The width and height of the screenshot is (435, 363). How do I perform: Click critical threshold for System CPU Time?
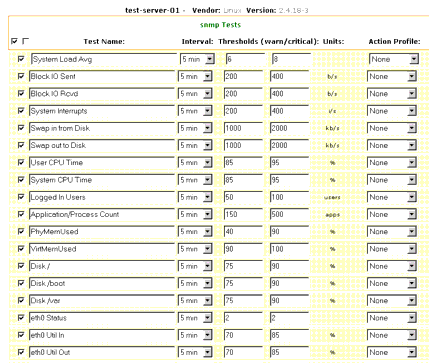(289, 180)
